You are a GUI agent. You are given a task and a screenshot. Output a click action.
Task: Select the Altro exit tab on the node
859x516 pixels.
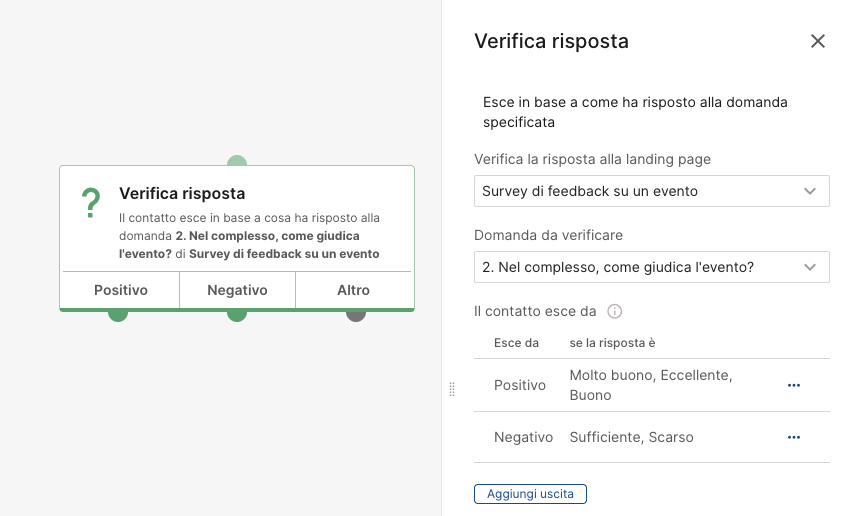coord(353,290)
